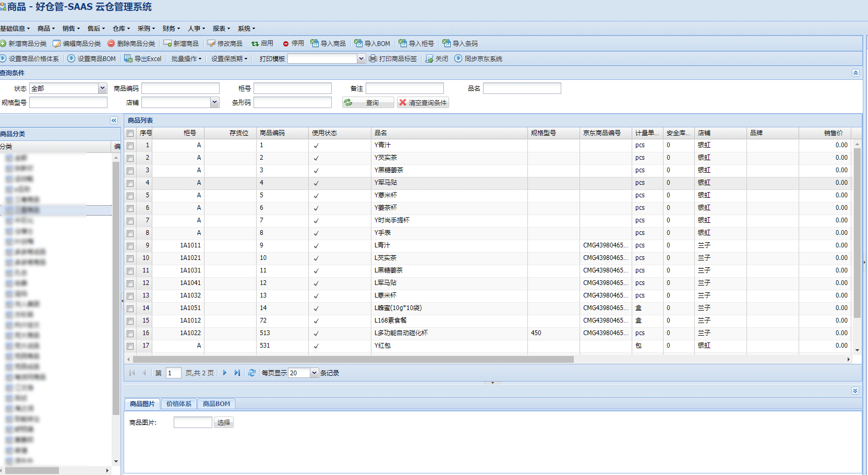
Task: Click the 删除商品分类 delete category icon
Action: pyautogui.click(x=111, y=44)
